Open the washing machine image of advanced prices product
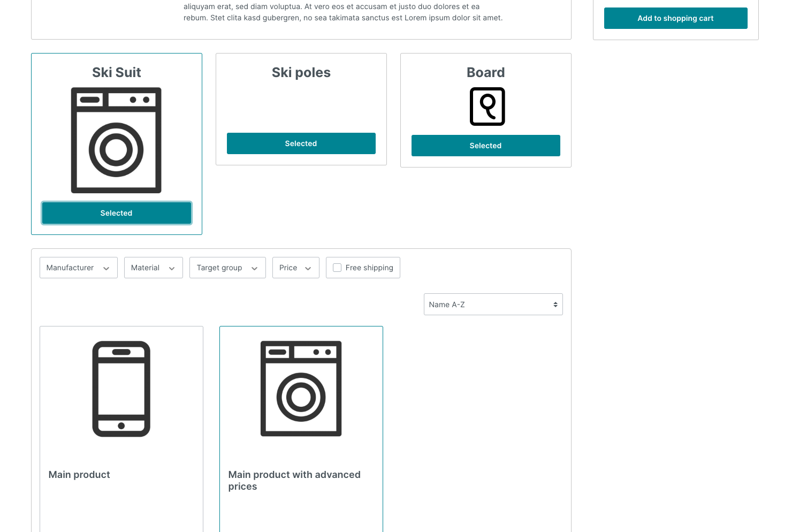807x532 pixels. [x=301, y=389]
